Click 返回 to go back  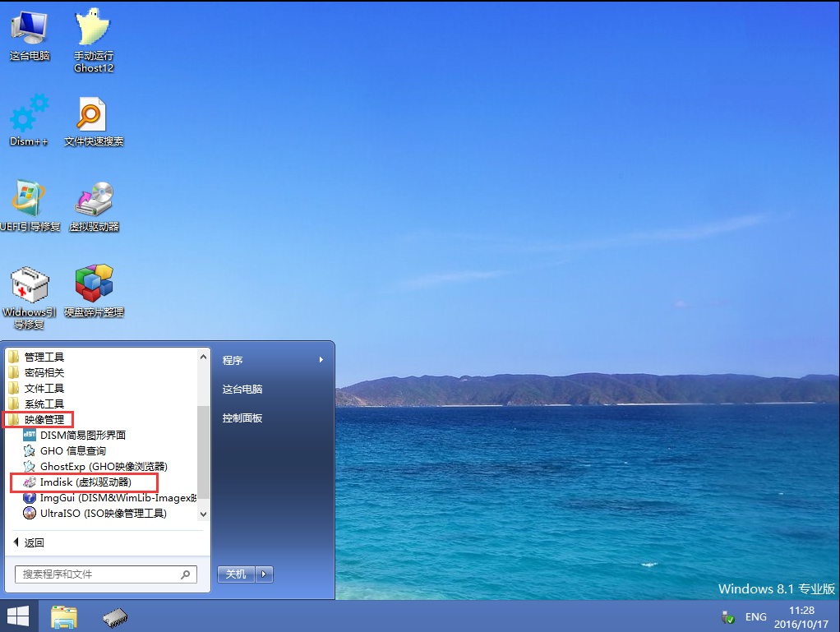(x=34, y=543)
